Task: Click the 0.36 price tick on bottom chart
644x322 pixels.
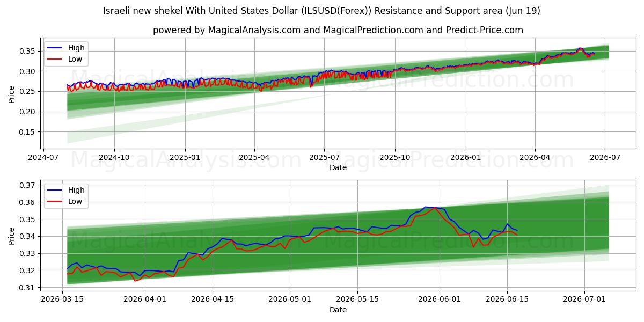Action: pos(28,202)
